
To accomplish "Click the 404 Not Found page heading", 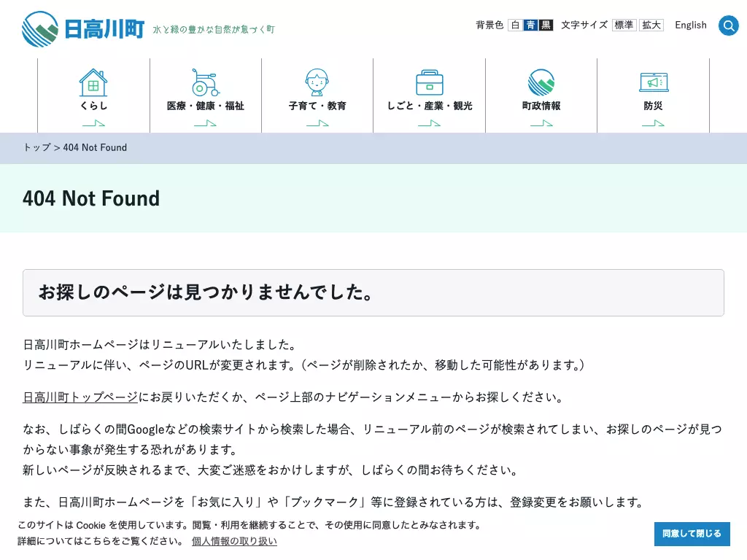I will 91,198.
